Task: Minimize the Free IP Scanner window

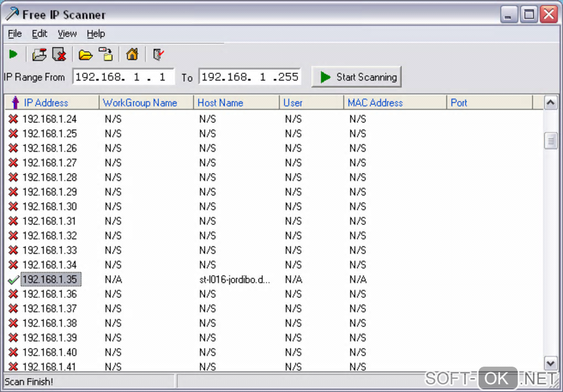Action: (x=508, y=14)
